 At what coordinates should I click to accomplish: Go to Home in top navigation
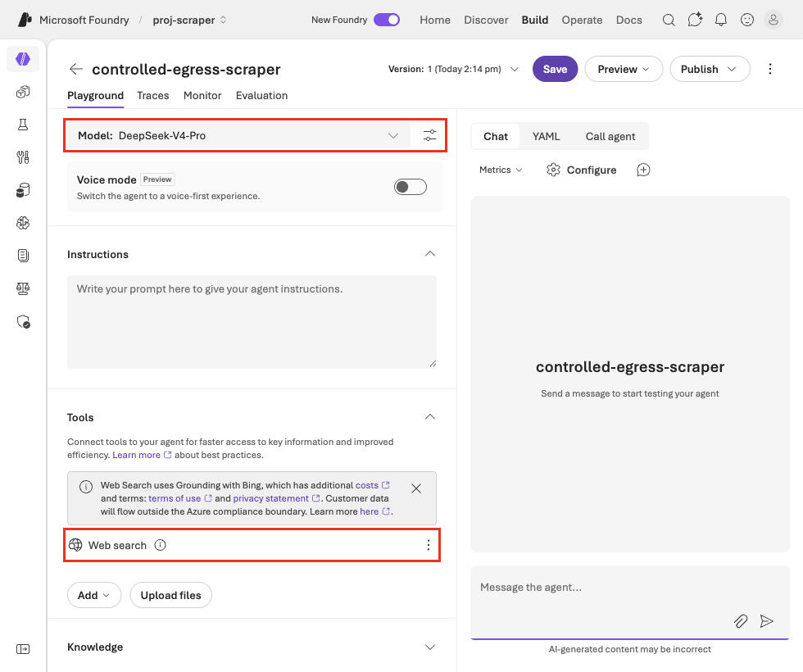(x=435, y=20)
